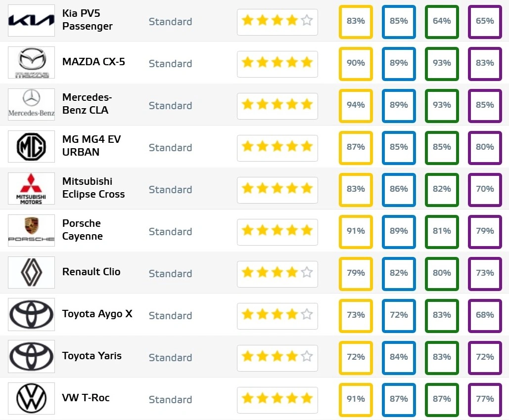Click the Kia logo icon
This screenshot has height=420, width=509.
(x=31, y=21)
